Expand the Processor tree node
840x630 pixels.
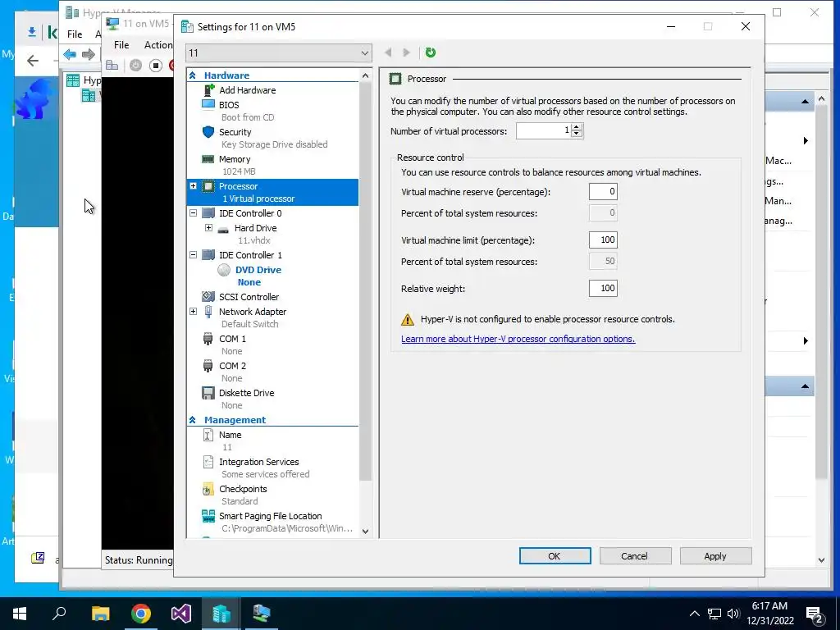[194, 186]
